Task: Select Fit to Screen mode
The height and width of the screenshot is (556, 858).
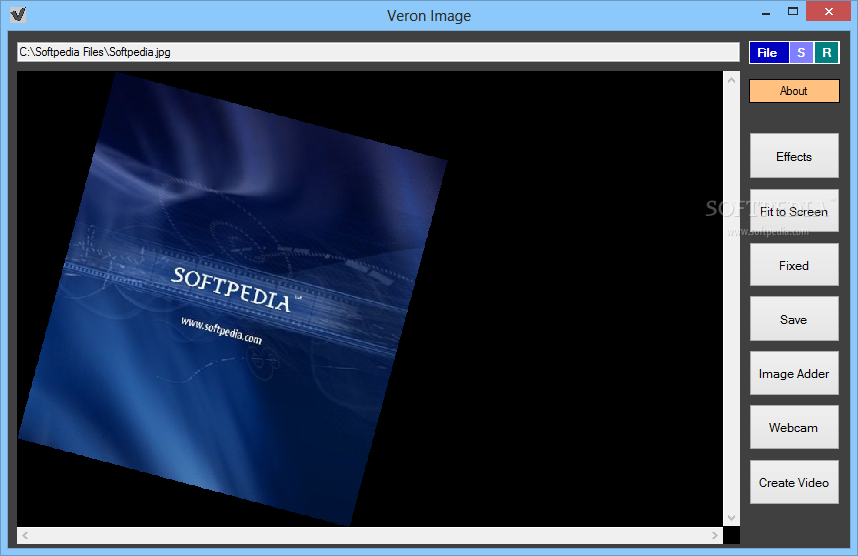Action: coord(794,211)
